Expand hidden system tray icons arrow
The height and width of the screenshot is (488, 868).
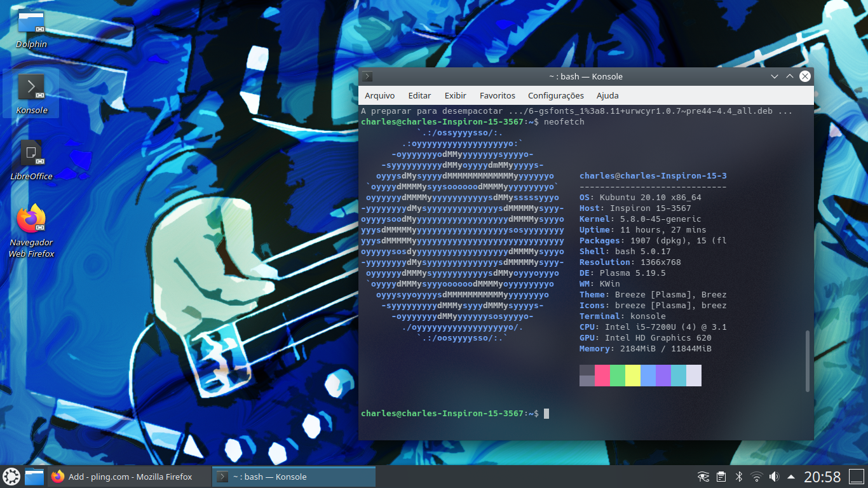[x=791, y=477]
